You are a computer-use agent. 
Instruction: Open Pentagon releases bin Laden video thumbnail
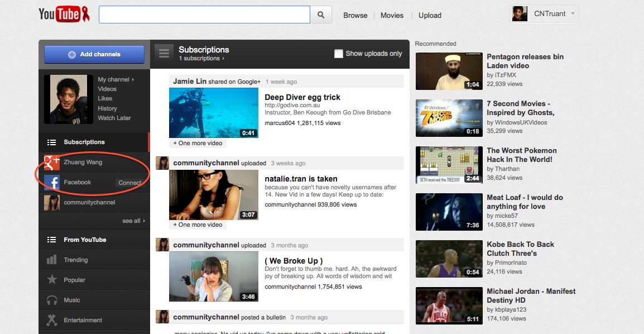coord(449,71)
